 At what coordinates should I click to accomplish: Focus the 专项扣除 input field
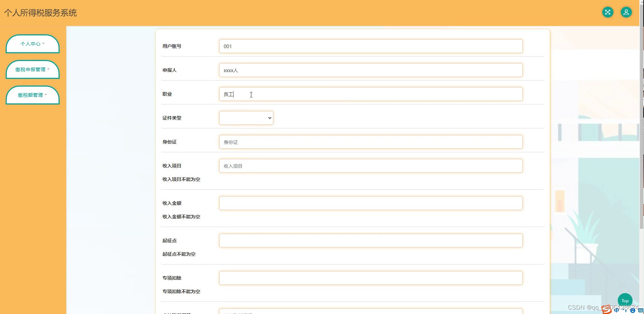pyautogui.click(x=371, y=278)
